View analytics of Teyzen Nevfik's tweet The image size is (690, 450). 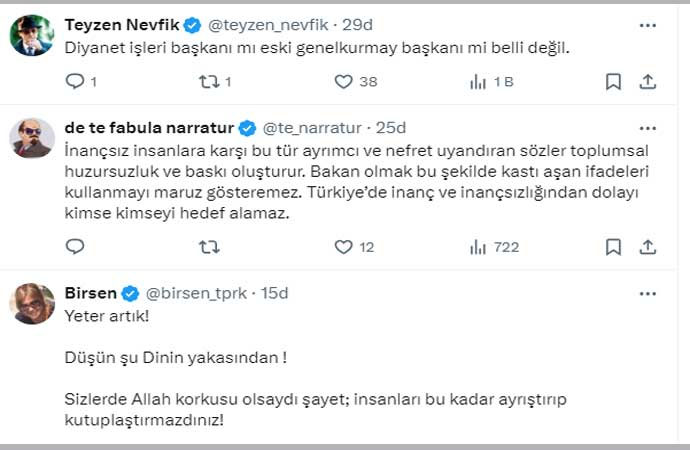(478, 82)
